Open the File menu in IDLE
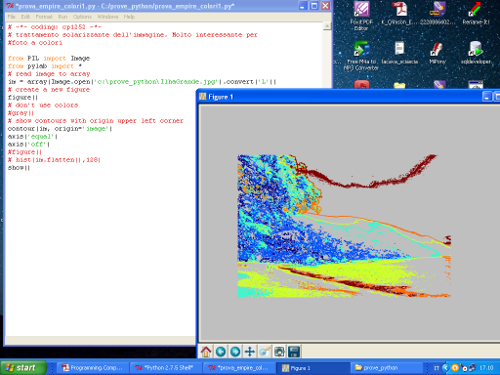 click(x=11, y=17)
